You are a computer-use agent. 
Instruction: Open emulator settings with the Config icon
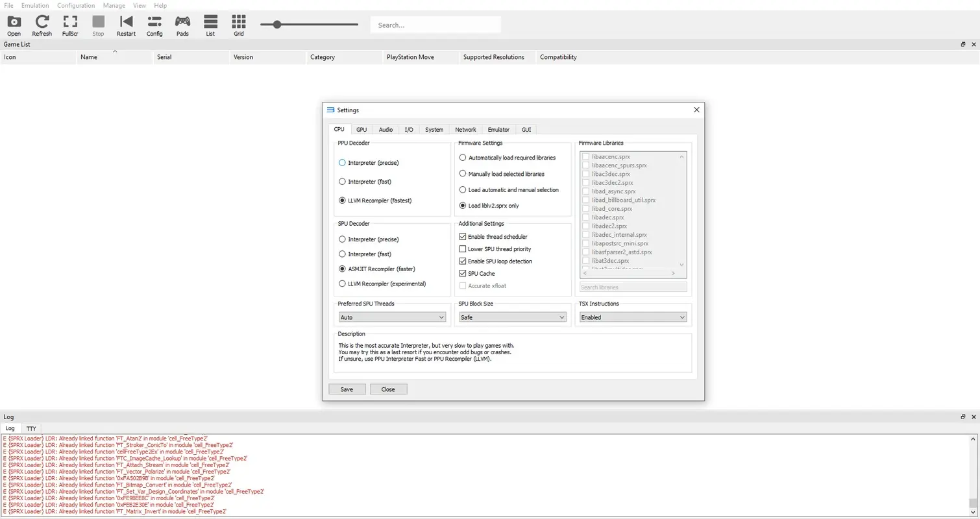tap(154, 25)
